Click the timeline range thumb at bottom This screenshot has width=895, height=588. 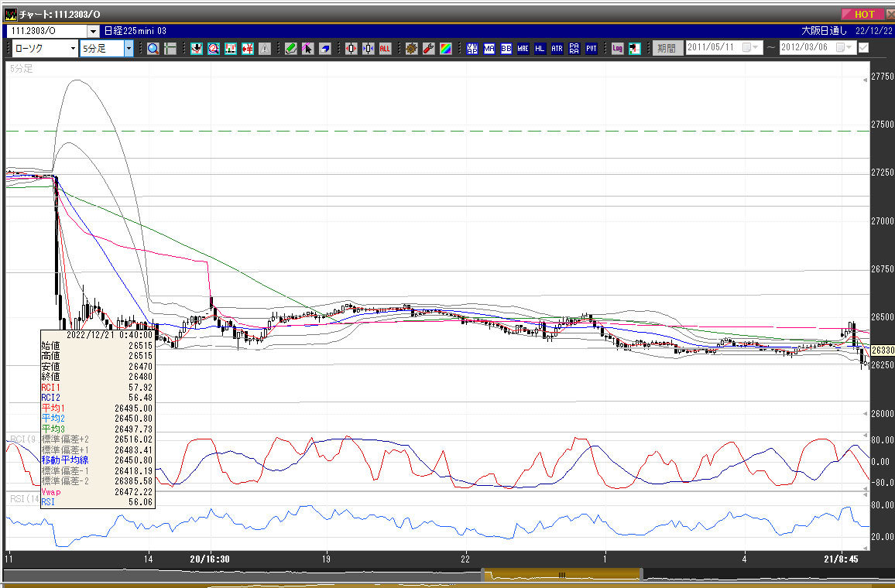tap(562, 575)
